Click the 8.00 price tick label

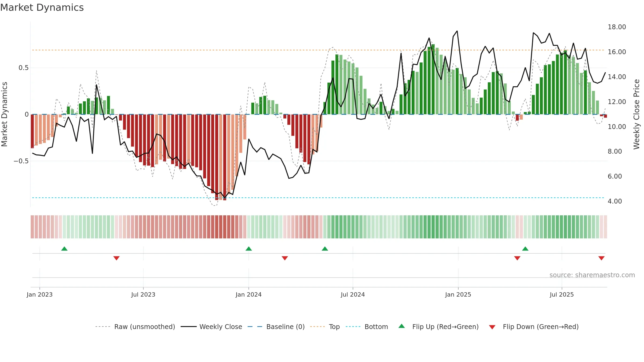(x=615, y=152)
